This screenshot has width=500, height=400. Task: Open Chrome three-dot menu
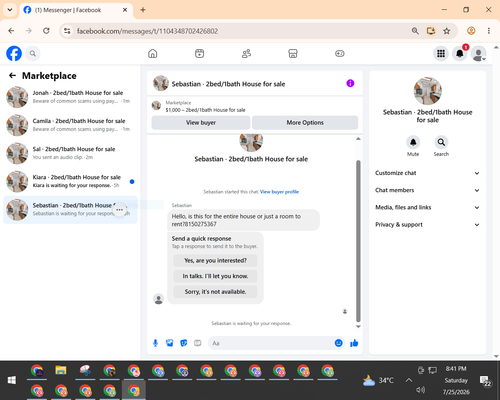point(489,31)
